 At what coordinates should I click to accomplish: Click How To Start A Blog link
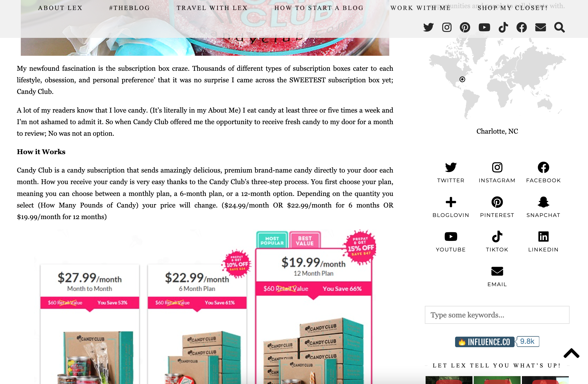(x=319, y=8)
